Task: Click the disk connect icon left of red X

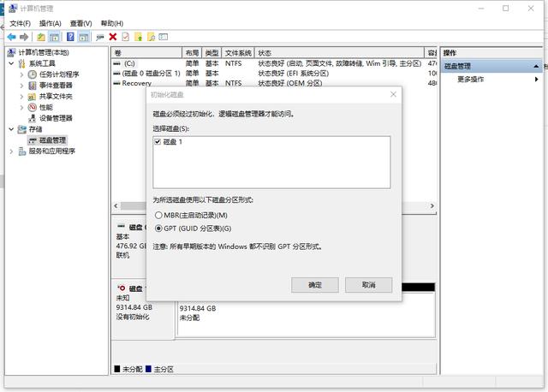Action: [100, 37]
